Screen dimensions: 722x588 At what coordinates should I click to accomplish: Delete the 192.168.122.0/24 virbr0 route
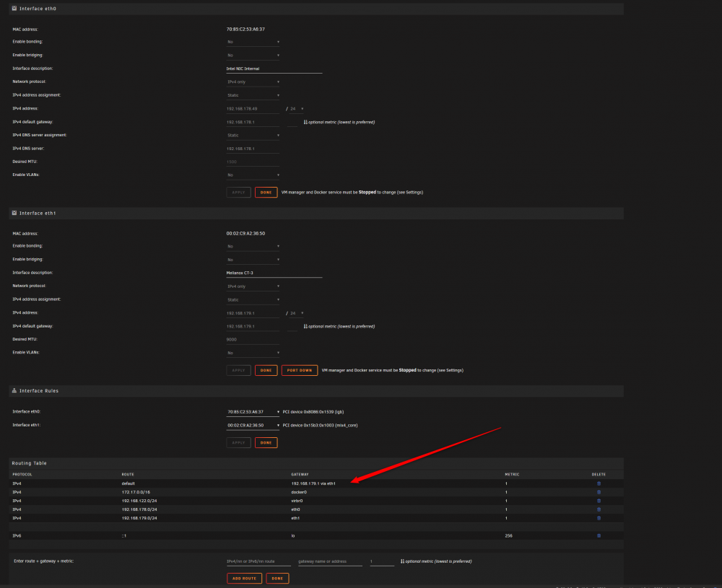[x=599, y=501]
